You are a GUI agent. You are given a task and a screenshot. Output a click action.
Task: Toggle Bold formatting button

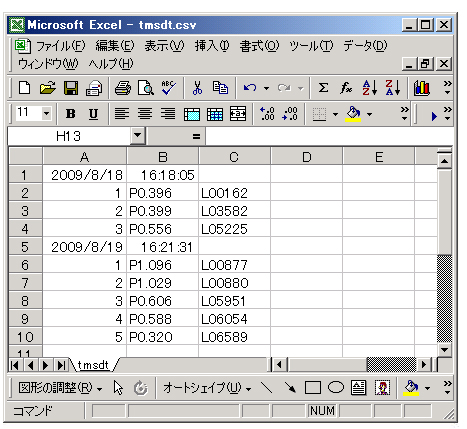[x=70, y=114]
